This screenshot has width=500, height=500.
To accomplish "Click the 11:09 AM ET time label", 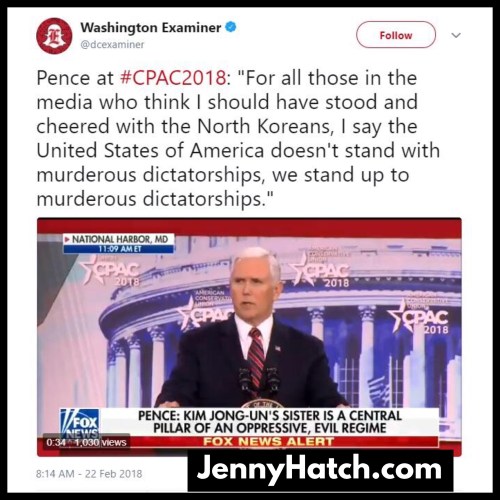I will (x=119, y=249).
